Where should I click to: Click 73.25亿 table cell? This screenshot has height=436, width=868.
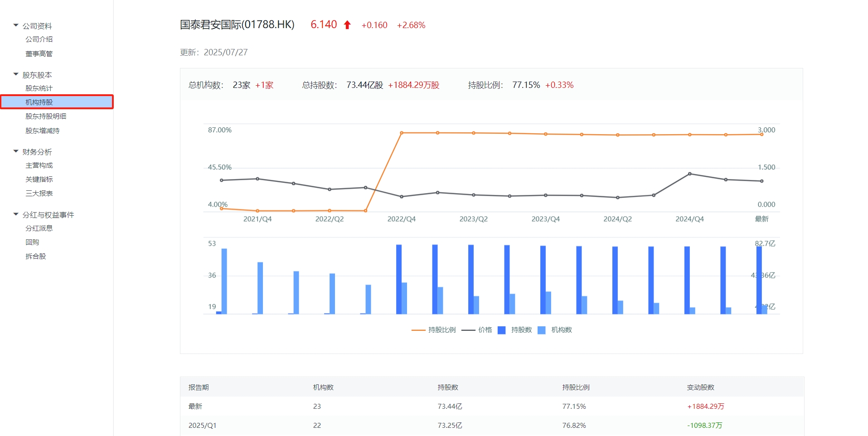coord(450,426)
